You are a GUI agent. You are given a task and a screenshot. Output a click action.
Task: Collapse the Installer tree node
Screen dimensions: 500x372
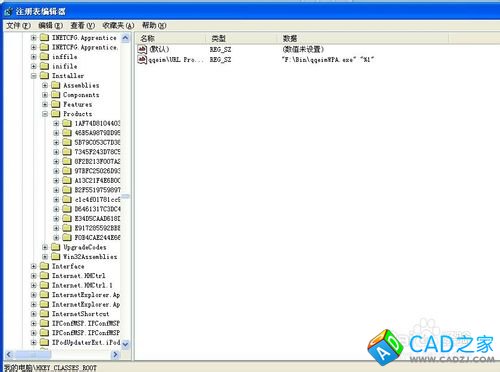(x=34, y=76)
